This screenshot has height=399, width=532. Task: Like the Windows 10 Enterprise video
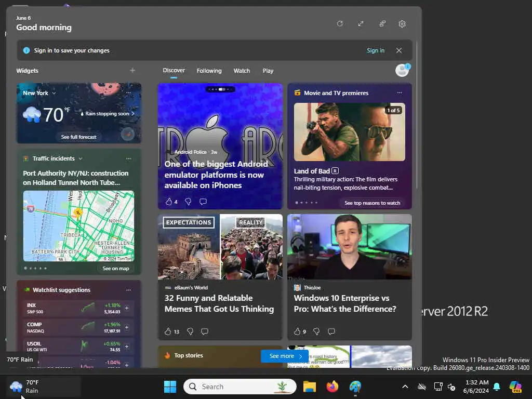(297, 331)
